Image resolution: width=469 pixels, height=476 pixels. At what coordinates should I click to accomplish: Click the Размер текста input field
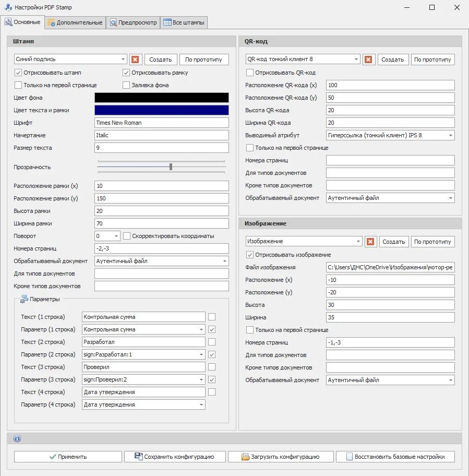(162, 148)
